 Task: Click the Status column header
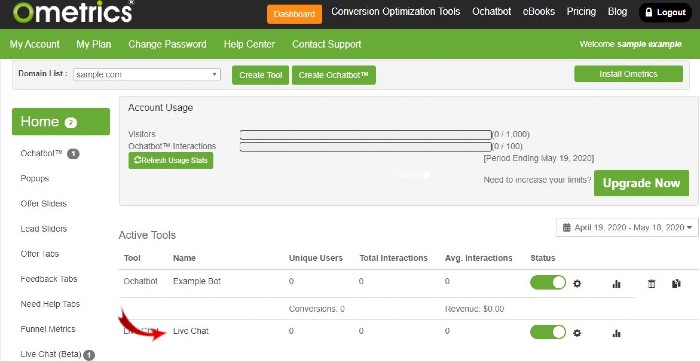[x=543, y=258]
